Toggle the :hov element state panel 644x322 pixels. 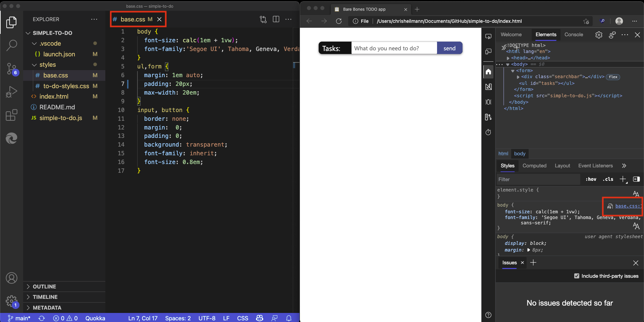[x=591, y=179]
